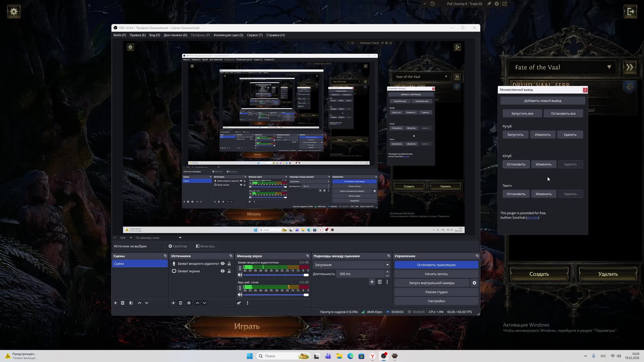
Task: Mute the Звук раб. стола speaker icon
Action: click(x=240, y=295)
